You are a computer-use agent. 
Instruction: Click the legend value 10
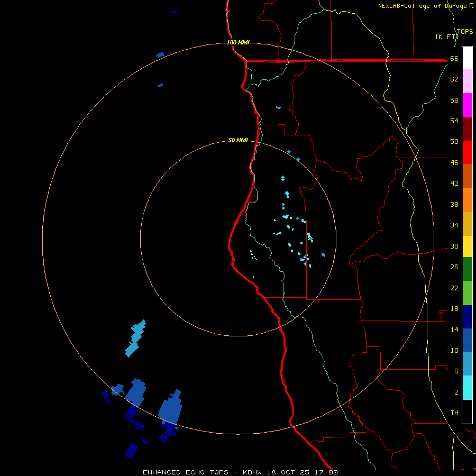click(454, 350)
